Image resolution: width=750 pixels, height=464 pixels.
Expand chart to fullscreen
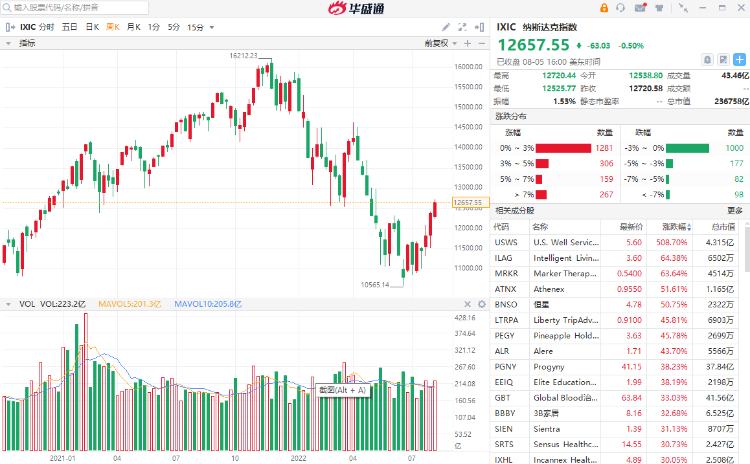pyautogui.click(x=462, y=27)
